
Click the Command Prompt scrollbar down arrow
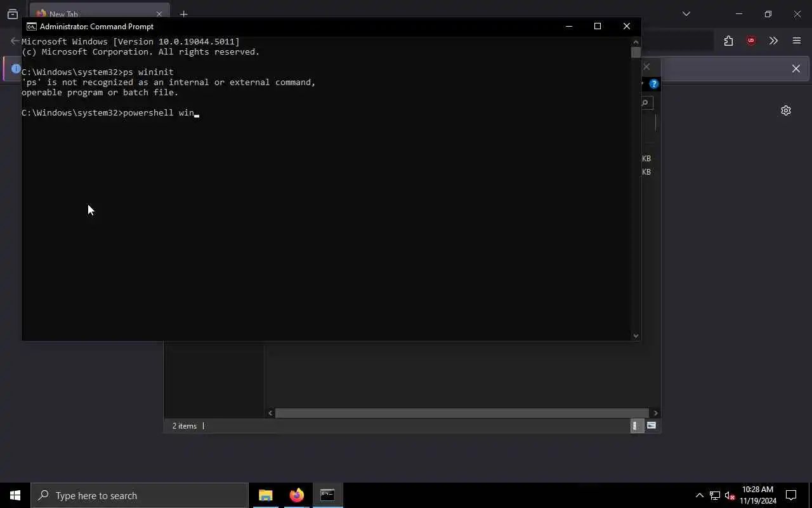(636, 335)
